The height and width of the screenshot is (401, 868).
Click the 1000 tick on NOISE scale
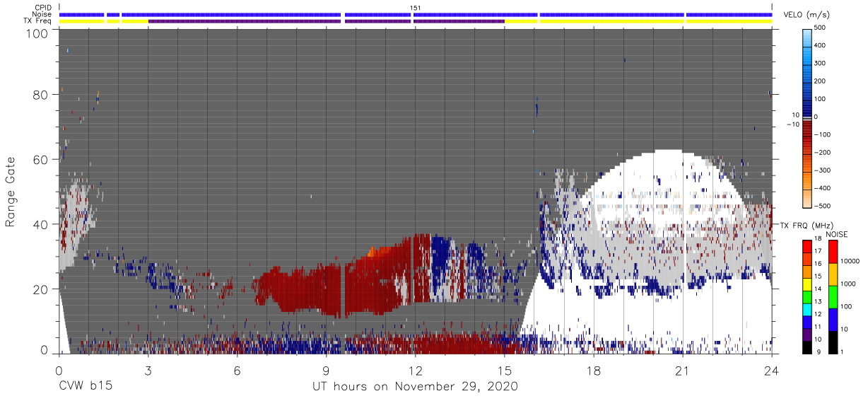(848, 284)
